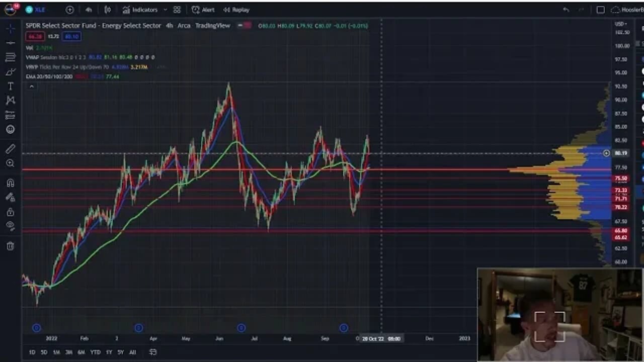Open the 4h interval selector
644x362 pixels.
click(x=89, y=10)
